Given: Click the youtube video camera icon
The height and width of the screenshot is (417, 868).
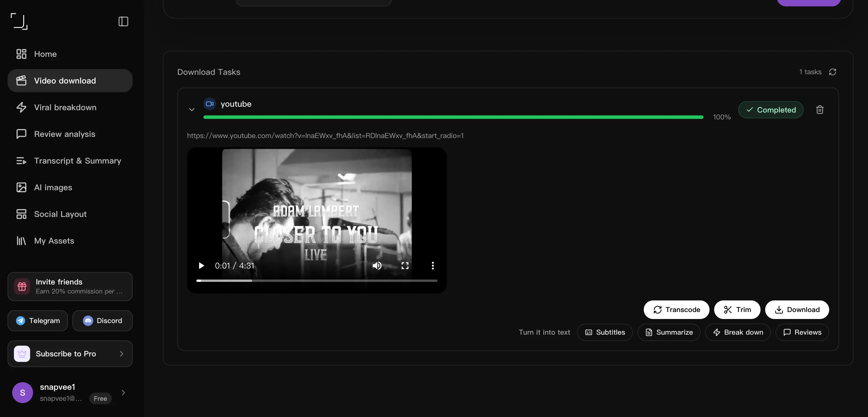Looking at the screenshot, I should (209, 104).
